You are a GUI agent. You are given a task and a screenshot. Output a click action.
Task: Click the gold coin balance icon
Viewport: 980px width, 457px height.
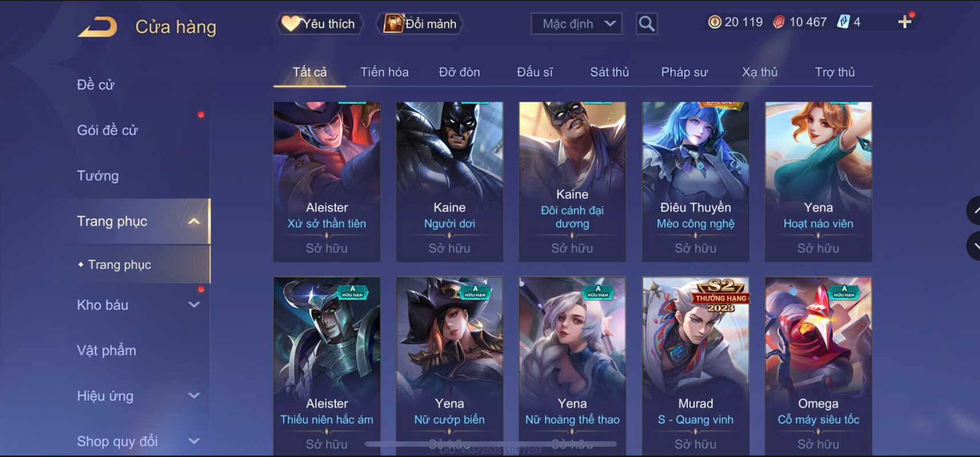pyautogui.click(x=714, y=22)
